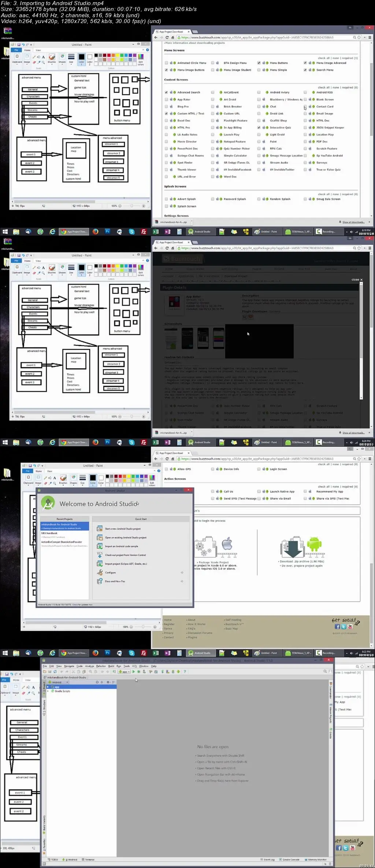Expand the Configure submenu arrow
The image size is (375, 868).
coord(182,573)
